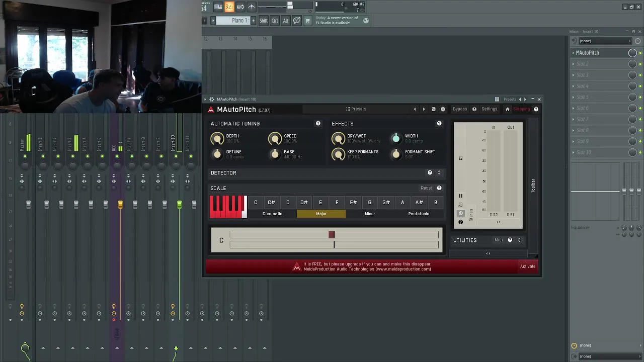Image resolution: width=644 pixels, height=362 pixels.
Task: Select Chromatic scale type
Action: coord(272,214)
